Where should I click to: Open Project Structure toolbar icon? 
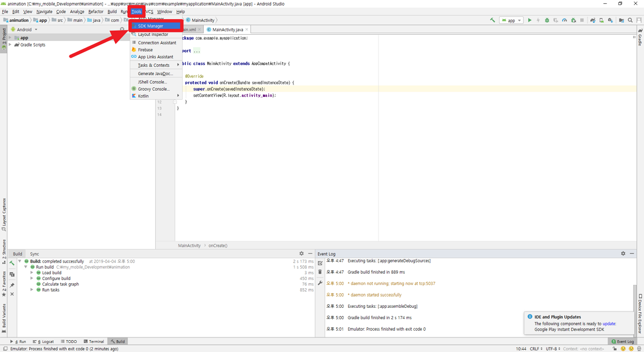(622, 20)
